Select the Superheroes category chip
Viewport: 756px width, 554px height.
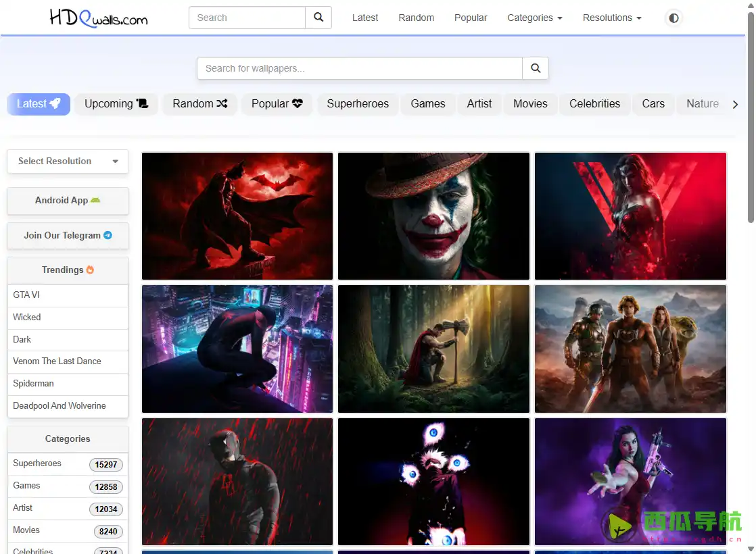(x=358, y=104)
